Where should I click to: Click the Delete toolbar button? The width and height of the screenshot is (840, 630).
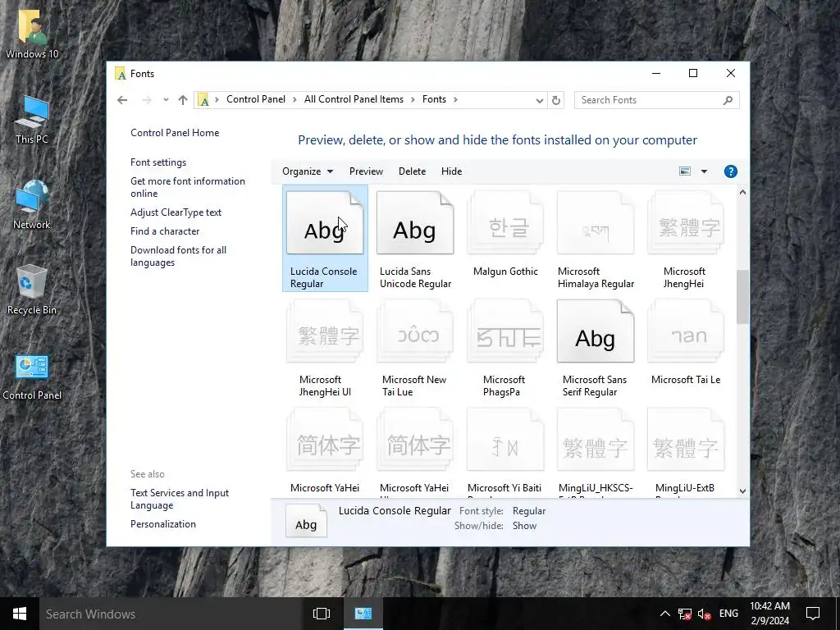(x=412, y=171)
